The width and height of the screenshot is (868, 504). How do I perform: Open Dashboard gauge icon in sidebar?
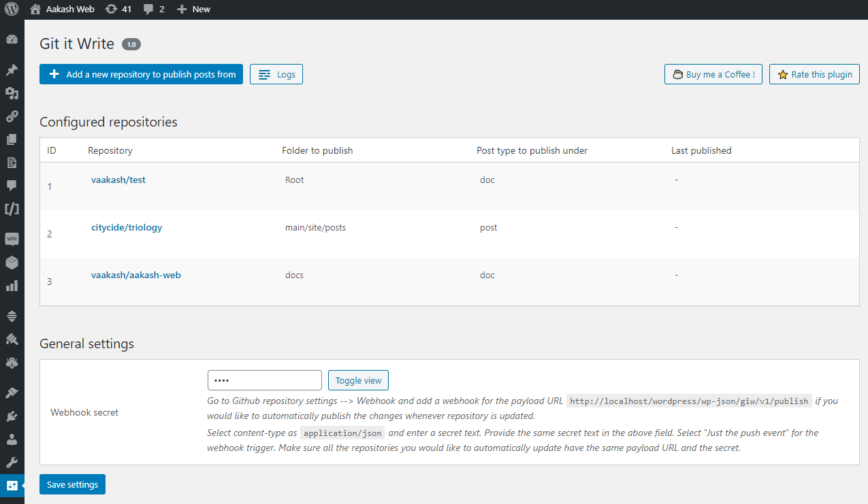12,40
